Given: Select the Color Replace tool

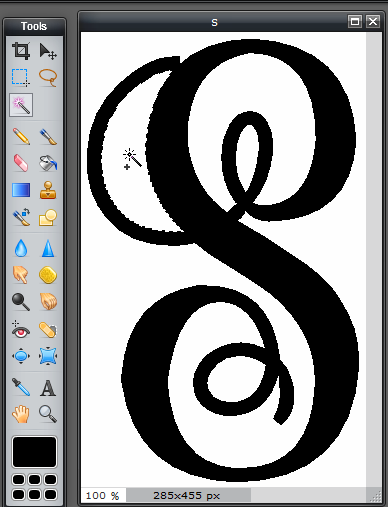Looking at the screenshot, I should point(21,217).
